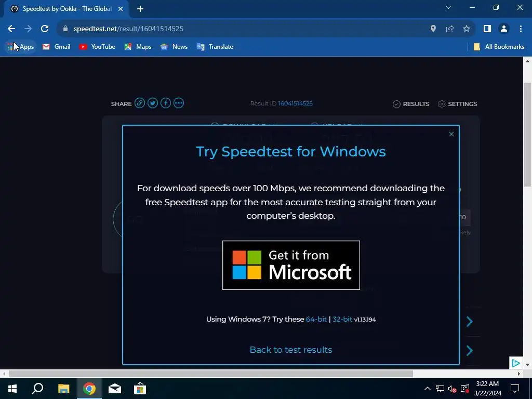
Task: Open the tab search dropdown arrow
Action: 448,7
